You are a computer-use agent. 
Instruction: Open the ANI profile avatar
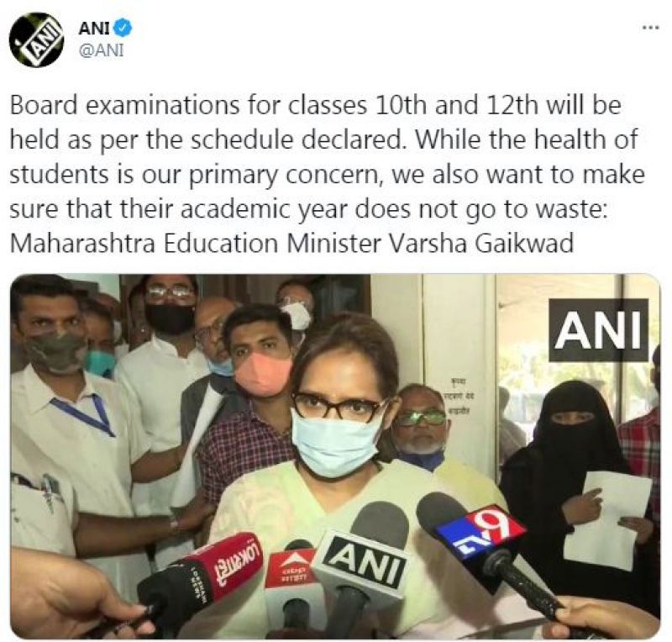pos(37,40)
